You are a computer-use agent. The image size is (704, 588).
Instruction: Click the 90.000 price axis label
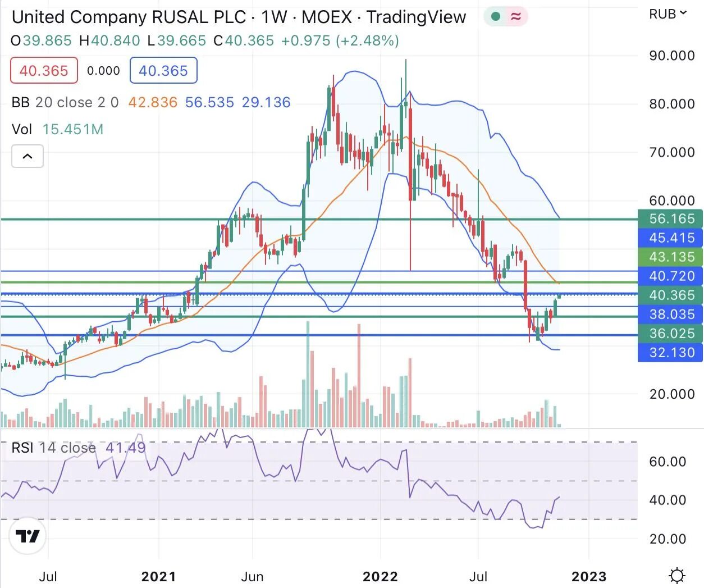(672, 55)
